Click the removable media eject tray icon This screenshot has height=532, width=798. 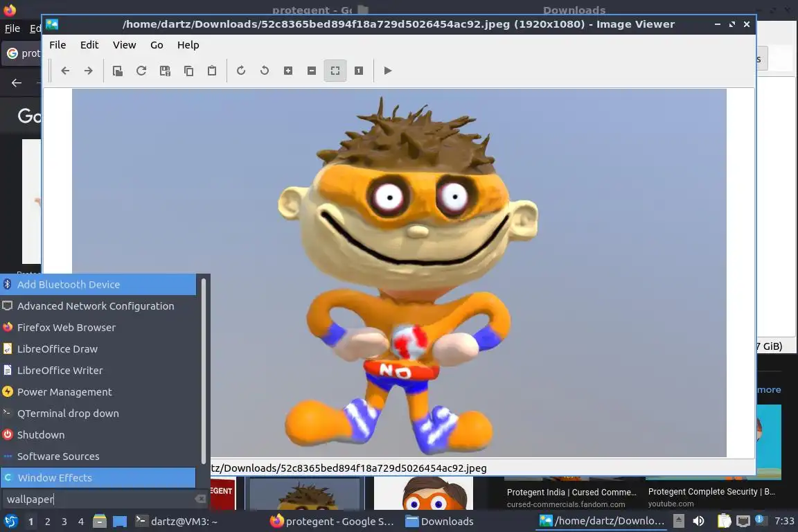click(x=679, y=521)
